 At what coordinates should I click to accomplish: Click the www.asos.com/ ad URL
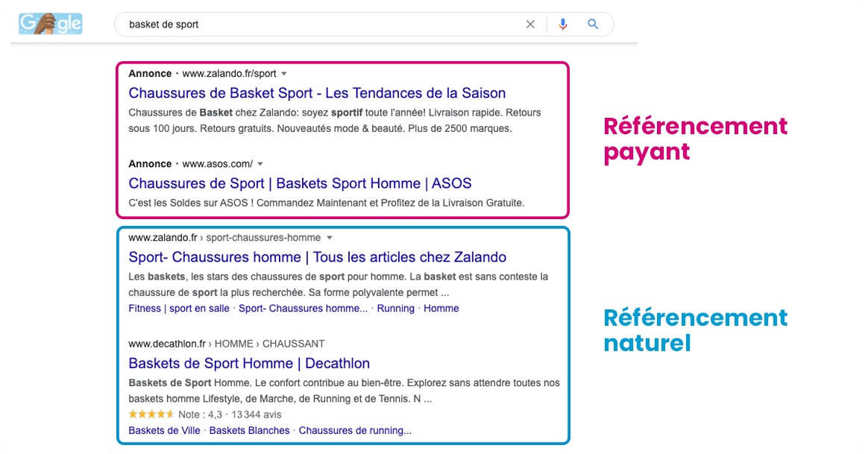pyautogui.click(x=218, y=164)
